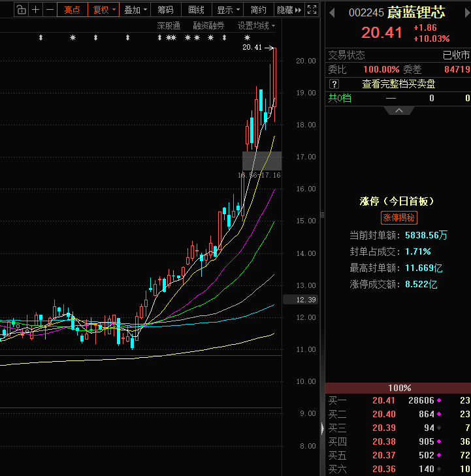Click side panel collapse arrow on divider
Image resolution: width=471 pixels, height=476 pixels.
tap(322, 428)
